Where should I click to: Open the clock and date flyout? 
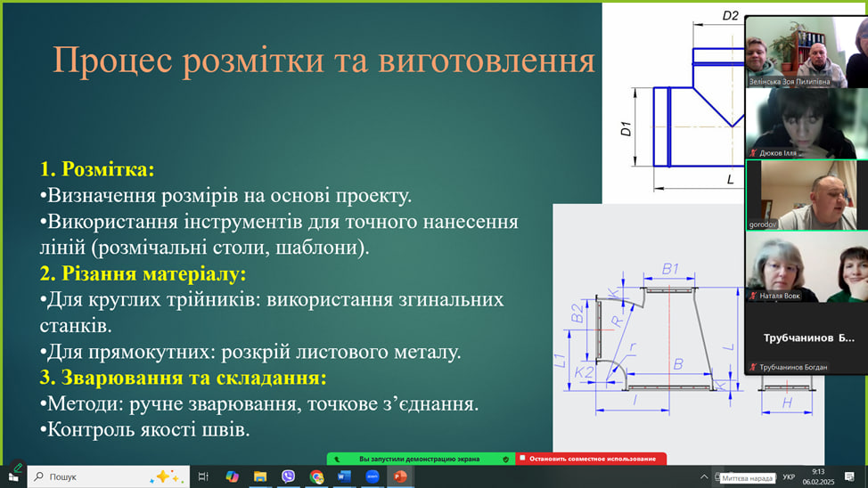point(818,477)
